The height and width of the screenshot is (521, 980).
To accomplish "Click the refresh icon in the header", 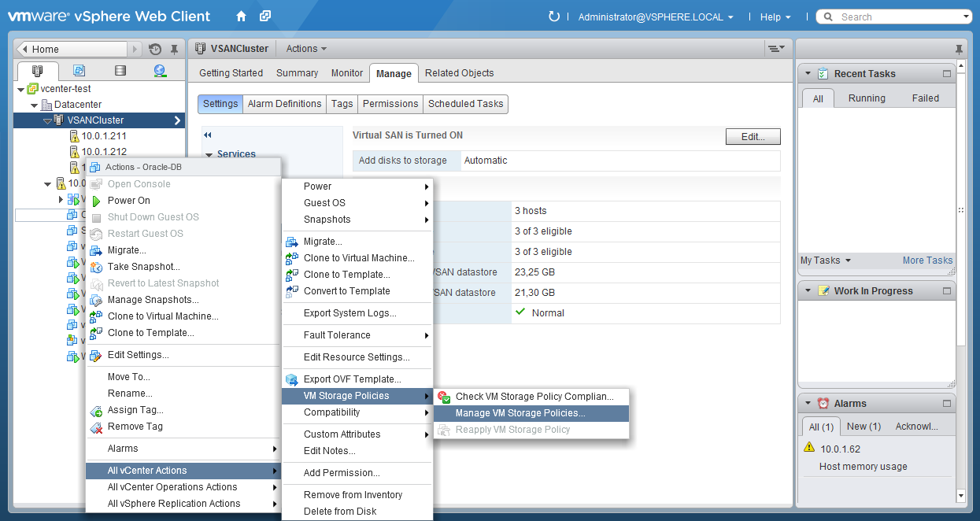I will tap(555, 15).
